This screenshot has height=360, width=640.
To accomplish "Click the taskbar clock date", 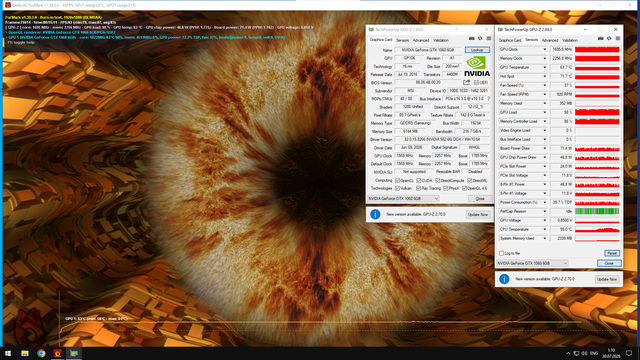I will (x=611, y=356).
